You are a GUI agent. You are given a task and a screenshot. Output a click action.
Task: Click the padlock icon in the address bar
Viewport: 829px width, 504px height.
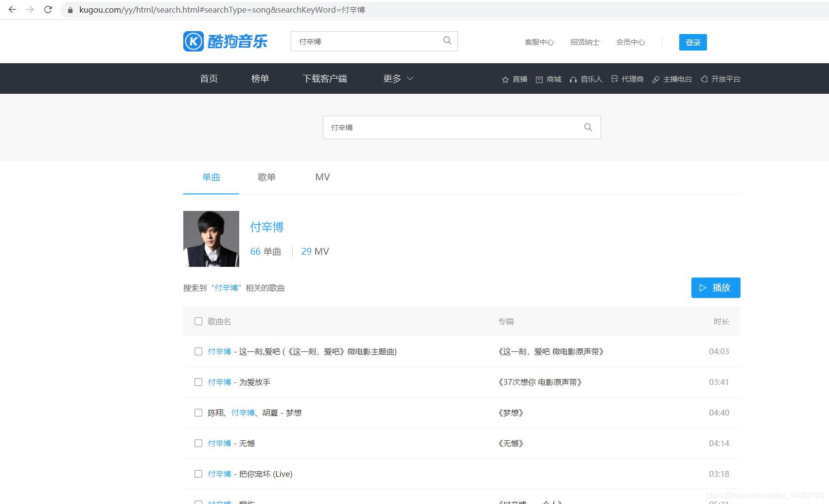click(70, 10)
